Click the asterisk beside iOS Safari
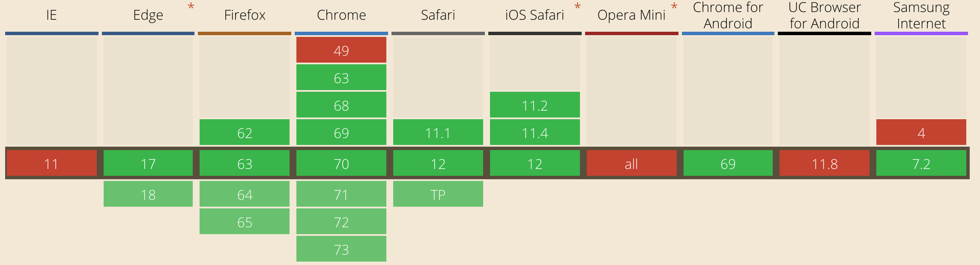The width and height of the screenshot is (980, 265). pos(577,7)
